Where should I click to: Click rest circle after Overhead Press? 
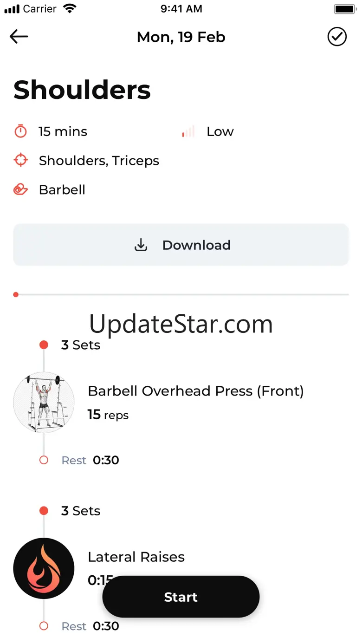point(44,460)
